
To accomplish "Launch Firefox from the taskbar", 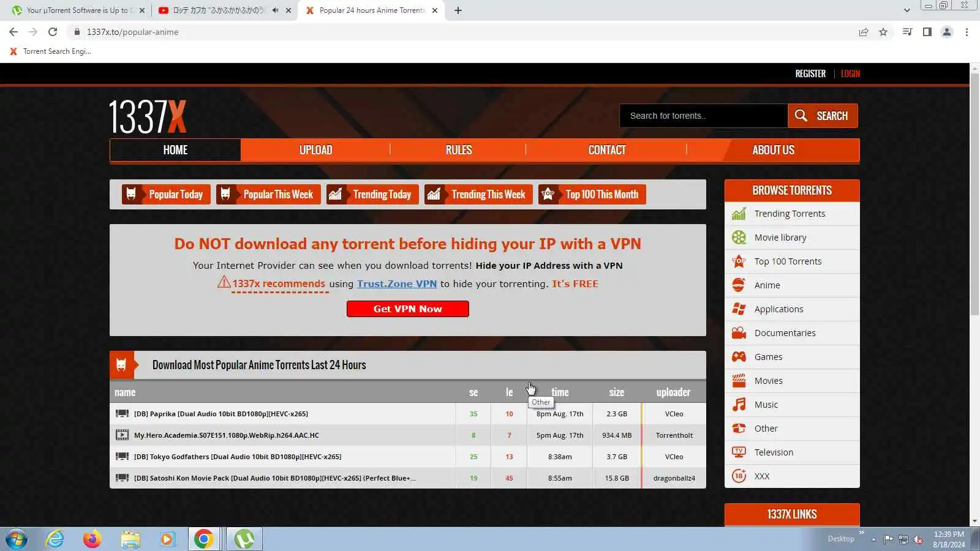I will (x=92, y=539).
